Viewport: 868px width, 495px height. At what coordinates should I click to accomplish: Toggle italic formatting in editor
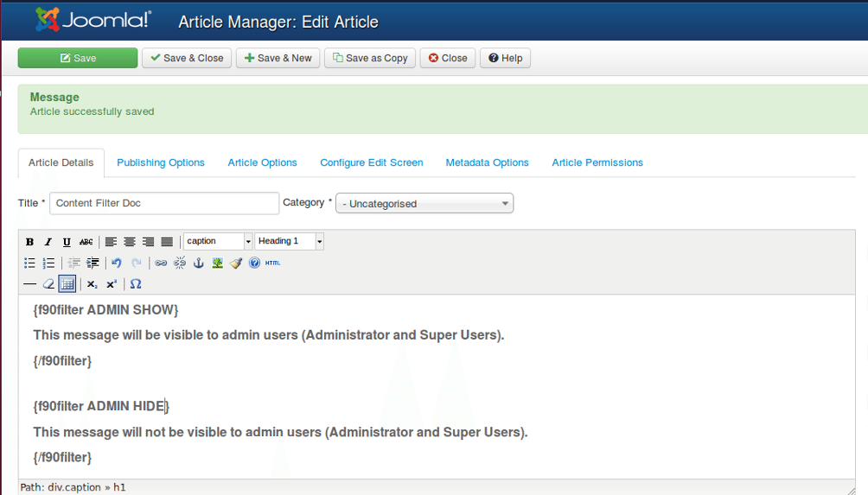coord(48,242)
